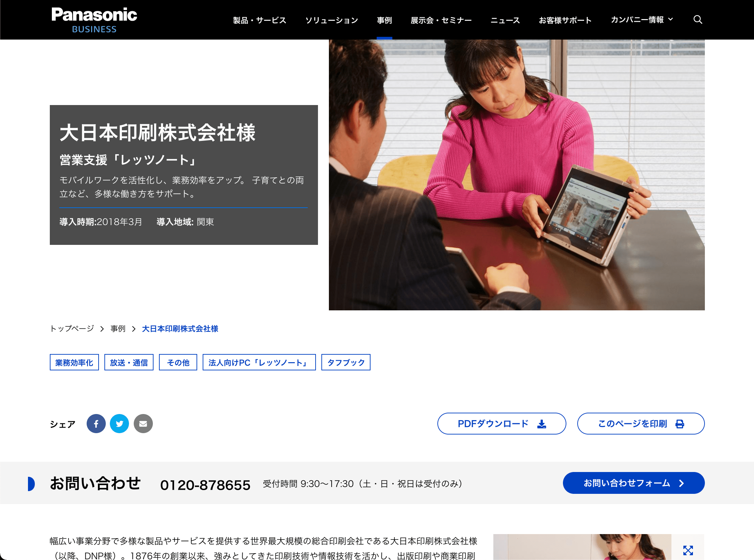The image size is (754, 560).
Task: Select the 業務効率化 tag
Action: [74, 362]
